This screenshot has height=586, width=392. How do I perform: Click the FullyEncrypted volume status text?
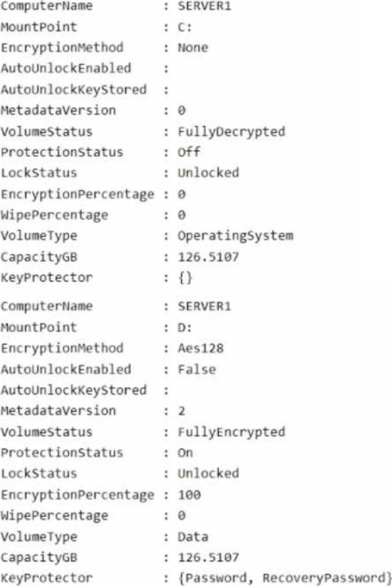[232, 431]
